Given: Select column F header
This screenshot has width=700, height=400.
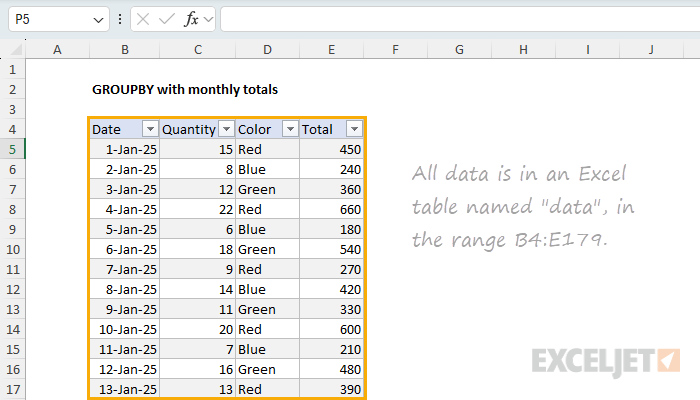Looking at the screenshot, I should coord(395,50).
